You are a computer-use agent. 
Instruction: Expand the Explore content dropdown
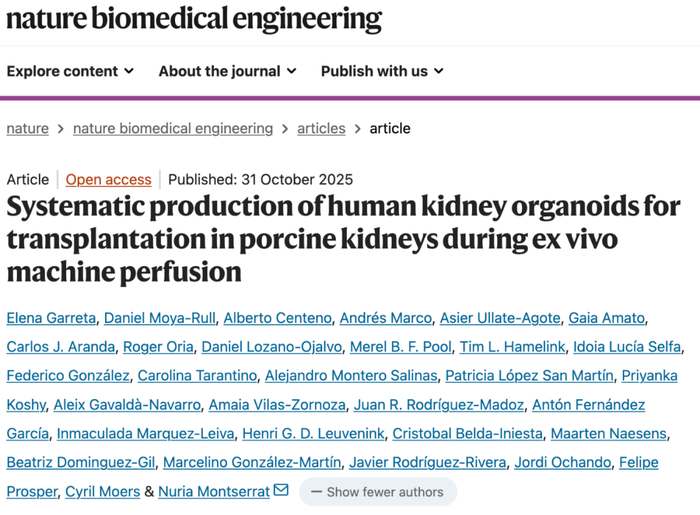point(70,71)
